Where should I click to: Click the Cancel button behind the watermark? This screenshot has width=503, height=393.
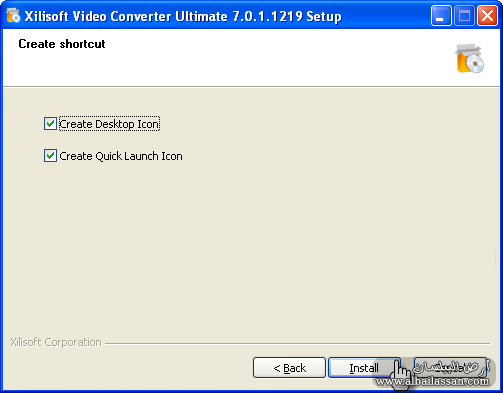click(x=450, y=368)
